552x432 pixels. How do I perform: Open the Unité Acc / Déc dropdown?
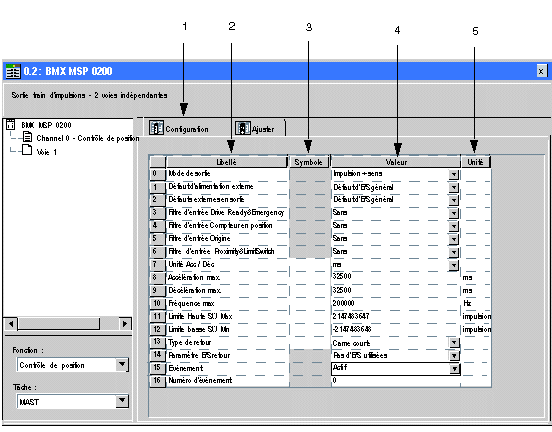coord(454,265)
